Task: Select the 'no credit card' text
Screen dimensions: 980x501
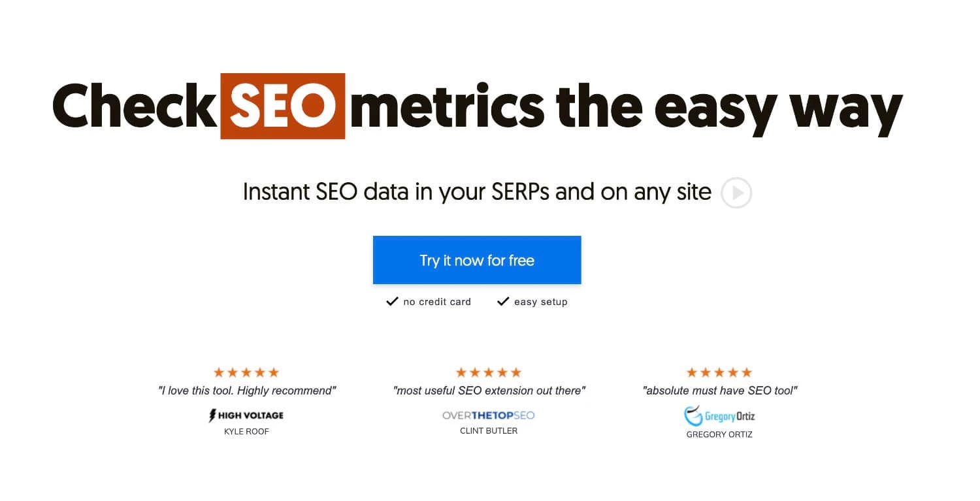Action: tap(437, 302)
